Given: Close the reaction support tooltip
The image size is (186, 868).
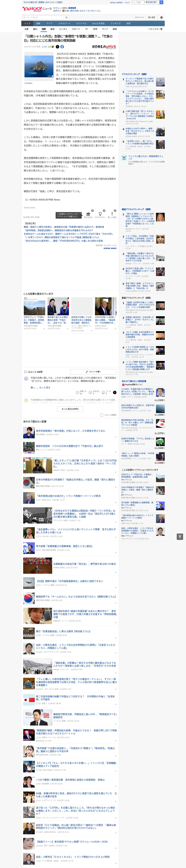Looking at the screenshot, I should [81, 213].
